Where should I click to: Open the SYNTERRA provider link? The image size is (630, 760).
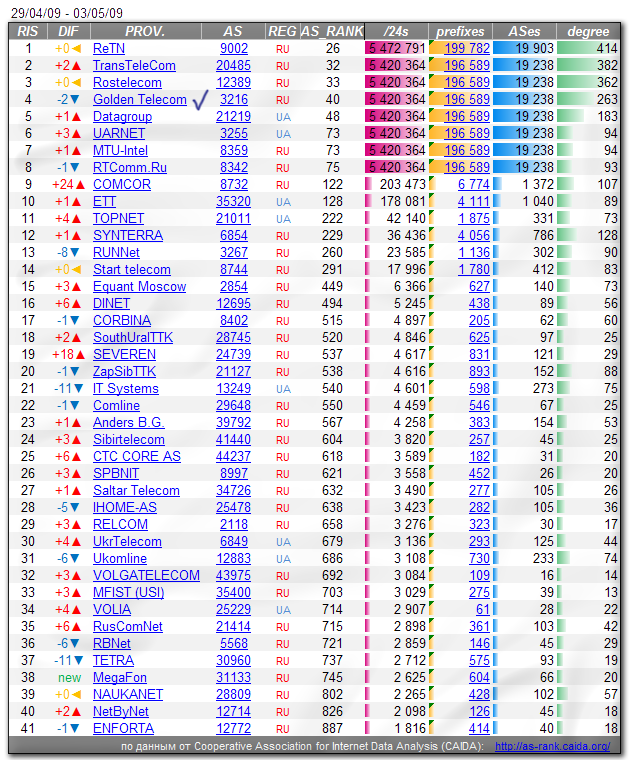click(x=128, y=235)
